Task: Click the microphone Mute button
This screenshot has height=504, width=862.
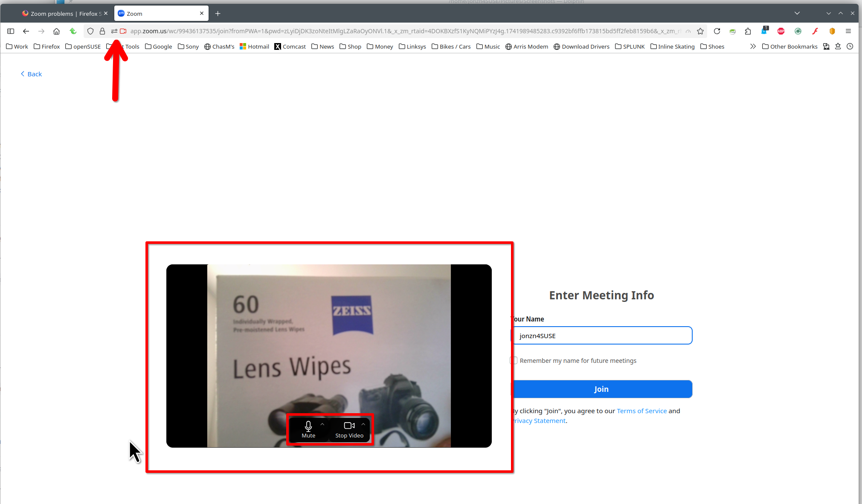Action: [x=308, y=429]
